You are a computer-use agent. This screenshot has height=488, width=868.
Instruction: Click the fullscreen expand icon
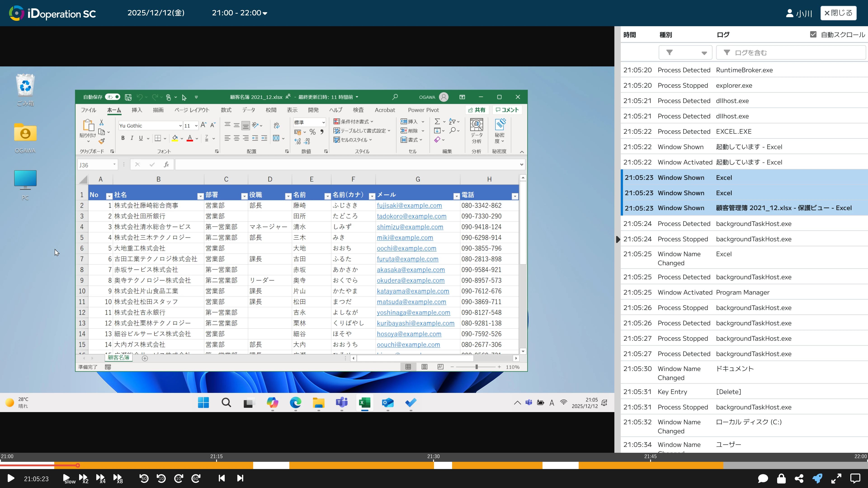pos(836,478)
